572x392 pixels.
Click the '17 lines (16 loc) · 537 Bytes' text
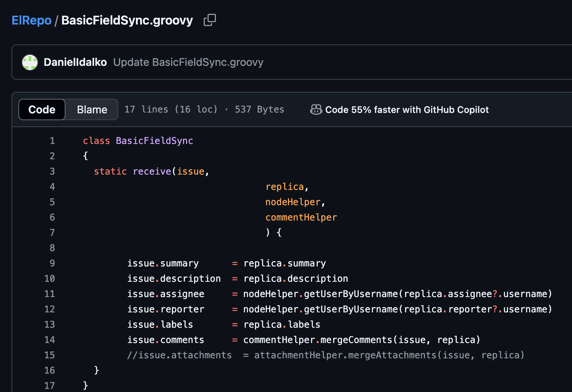pos(204,109)
